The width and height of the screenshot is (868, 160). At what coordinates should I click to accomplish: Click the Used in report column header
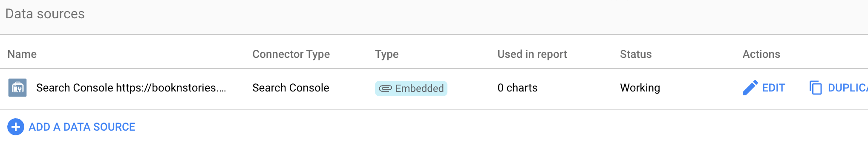[x=532, y=54]
